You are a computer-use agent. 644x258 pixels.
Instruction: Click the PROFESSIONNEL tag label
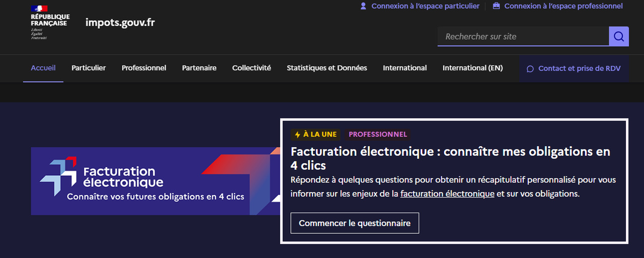coord(378,135)
